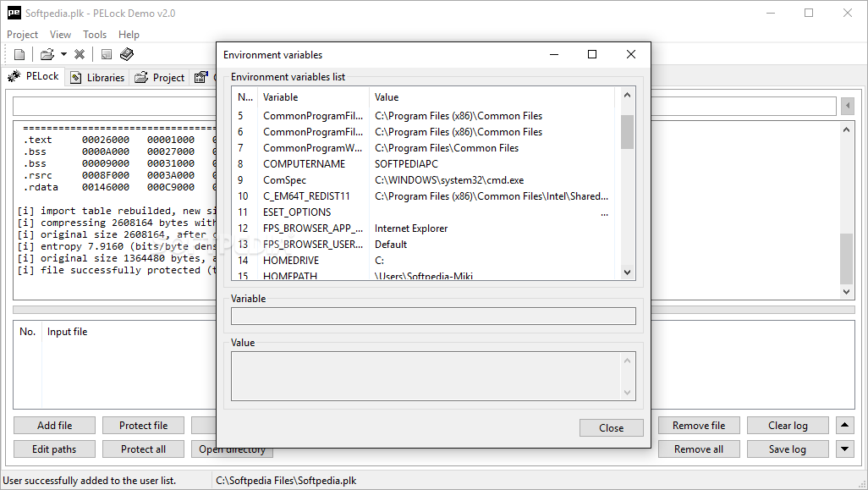Viewport: 868px width, 490px height.
Task: Click the Value column header
Action: coord(492,96)
